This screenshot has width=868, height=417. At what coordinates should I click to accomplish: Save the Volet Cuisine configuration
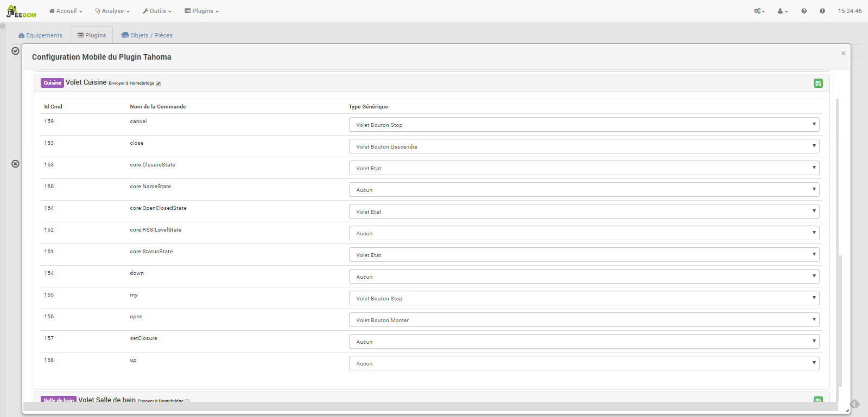(818, 83)
